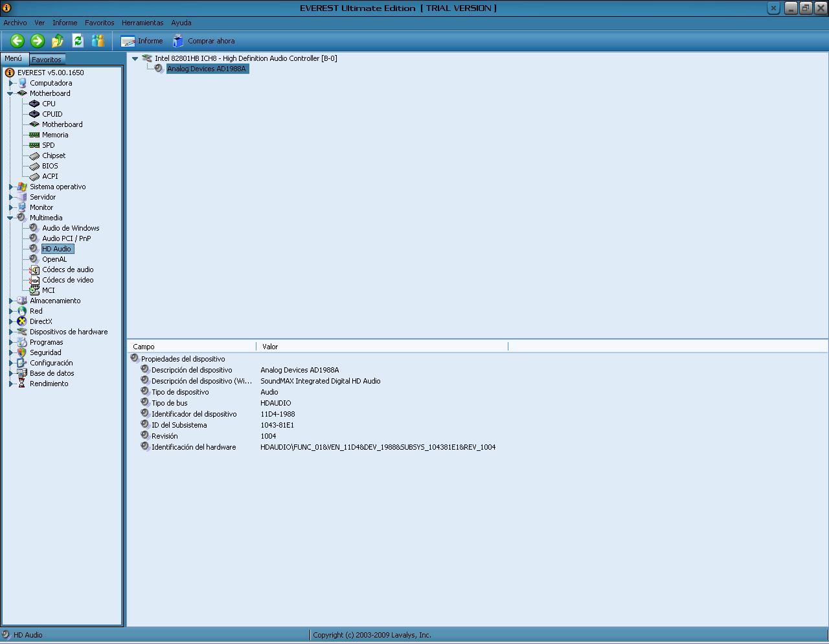Select the Descripción del dispositivo row

tap(192, 370)
